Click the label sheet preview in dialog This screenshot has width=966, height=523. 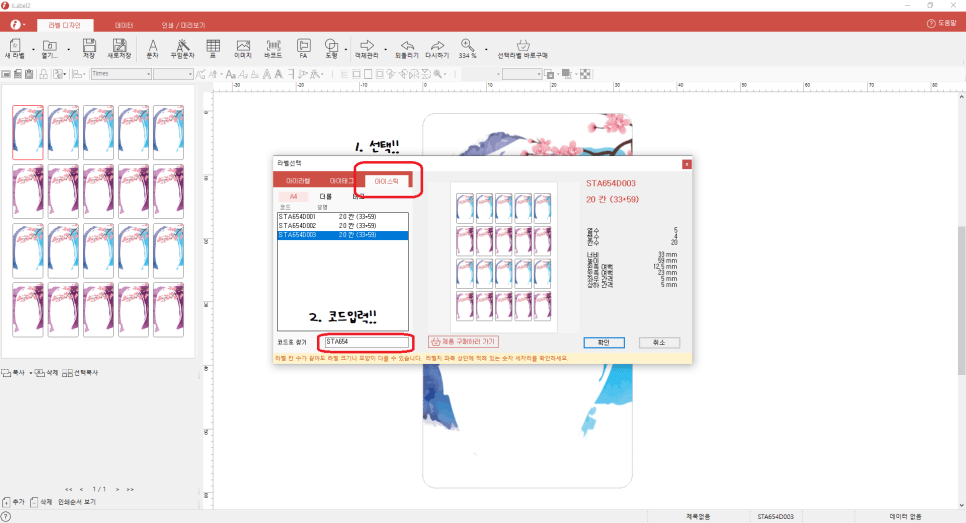504,257
